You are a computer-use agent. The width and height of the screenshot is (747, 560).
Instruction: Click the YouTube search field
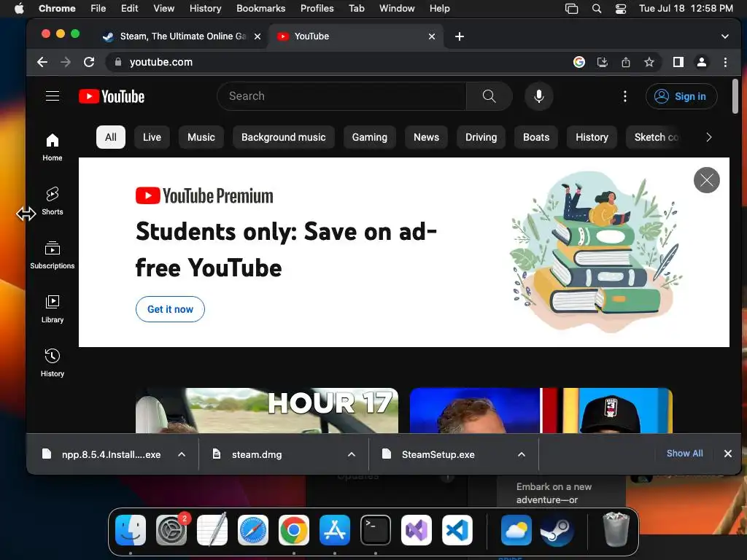pos(341,96)
